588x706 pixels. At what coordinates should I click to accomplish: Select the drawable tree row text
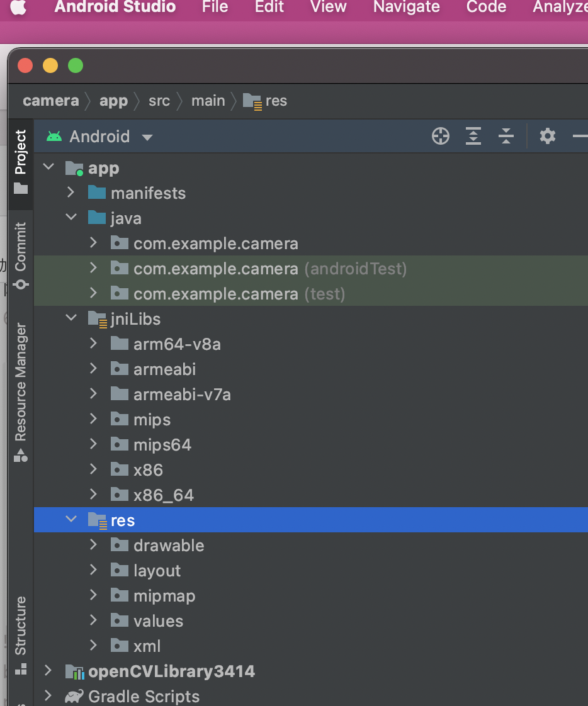169,546
